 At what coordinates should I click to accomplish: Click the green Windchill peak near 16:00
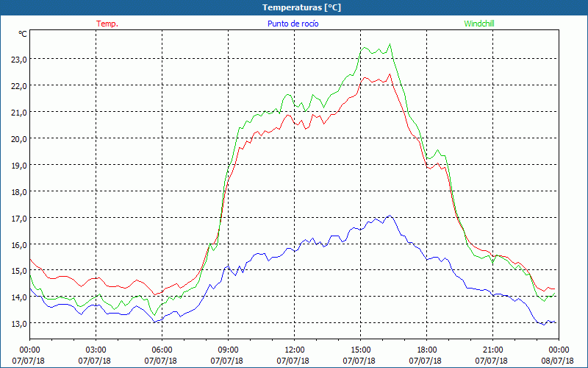[390, 44]
